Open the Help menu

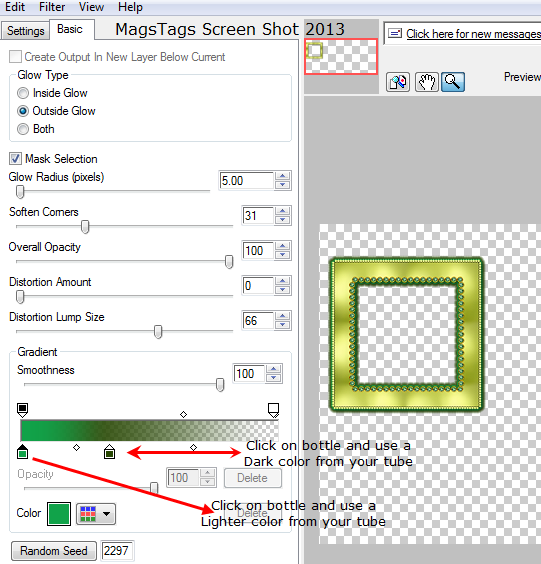point(130,7)
